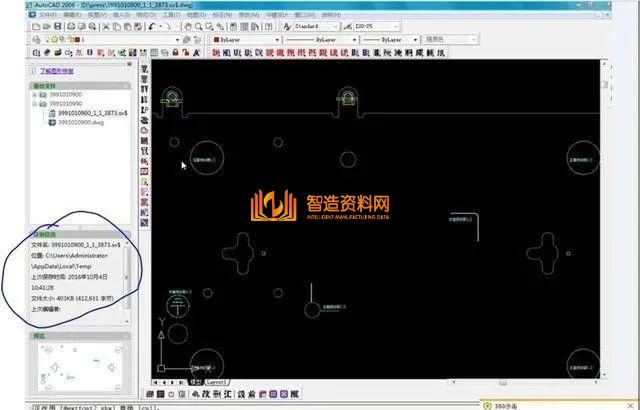The height and width of the screenshot is (410, 640).
Task: Click the Redo arrow icon
Action: tap(168, 27)
